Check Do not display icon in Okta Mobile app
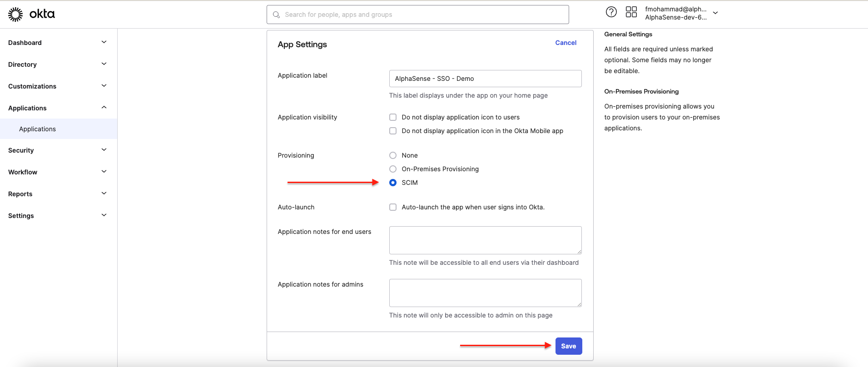This screenshot has height=367, width=868. (x=393, y=131)
